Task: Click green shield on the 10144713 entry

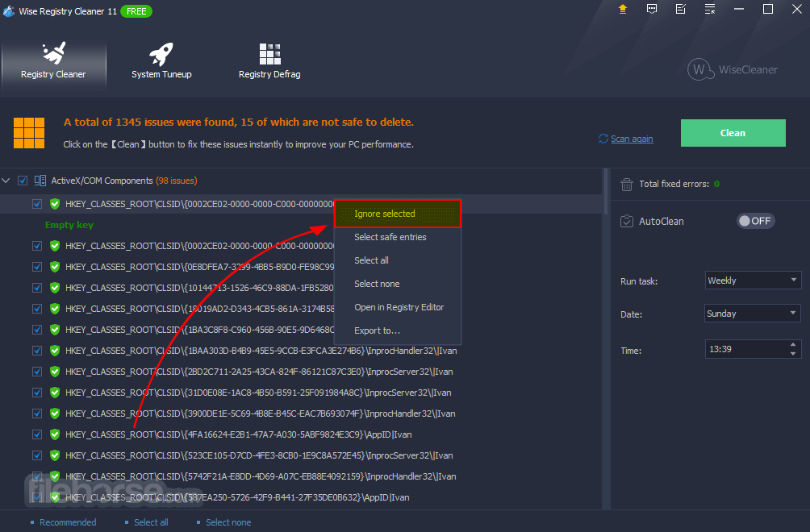Action: [x=55, y=288]
